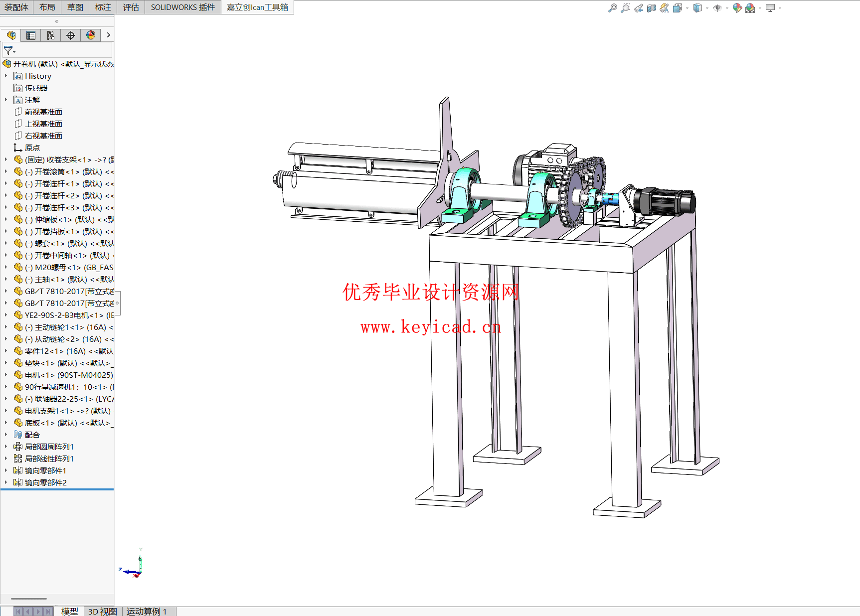The width and height of the screenshot is (860, 616).
Task: Click the View Settings monitor icon
Action: 770,8
